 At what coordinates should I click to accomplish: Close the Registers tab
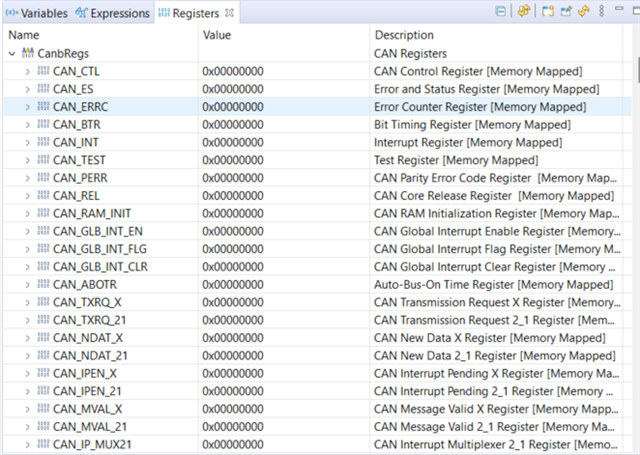coord(229,13)
